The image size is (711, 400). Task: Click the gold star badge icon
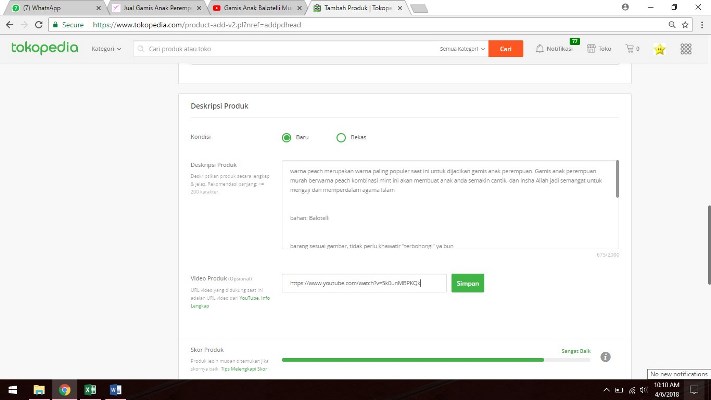tap(660, 49)
